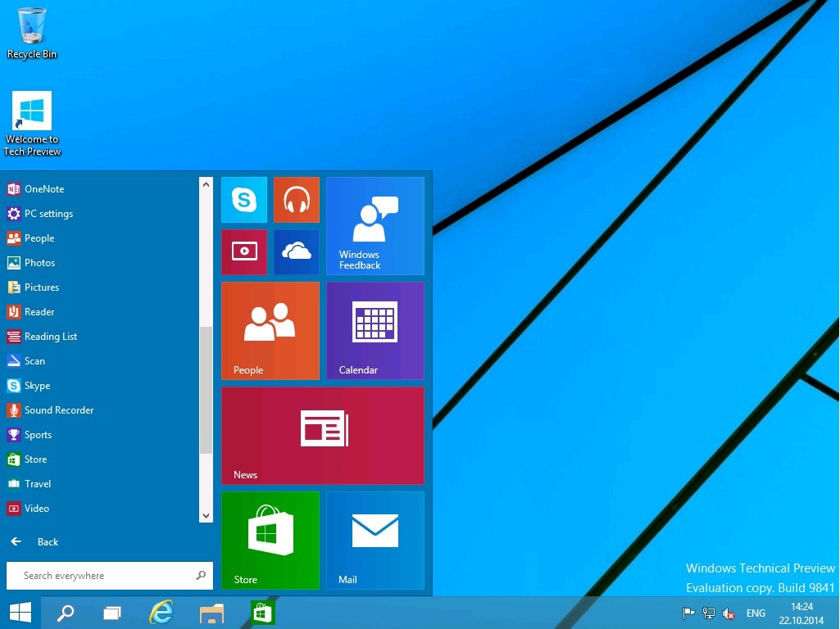
Task: Click the Windows Start button
Action: tap(20, 613)
